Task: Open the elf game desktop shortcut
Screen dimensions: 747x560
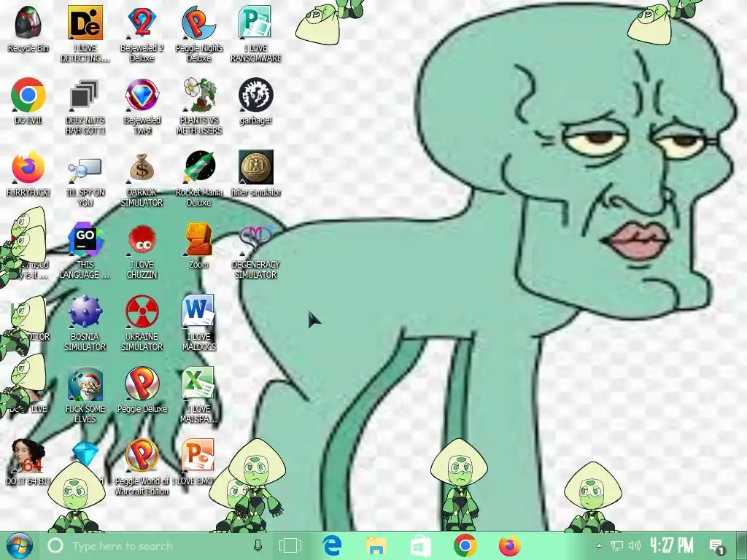Action: click(x=85, y=384)
